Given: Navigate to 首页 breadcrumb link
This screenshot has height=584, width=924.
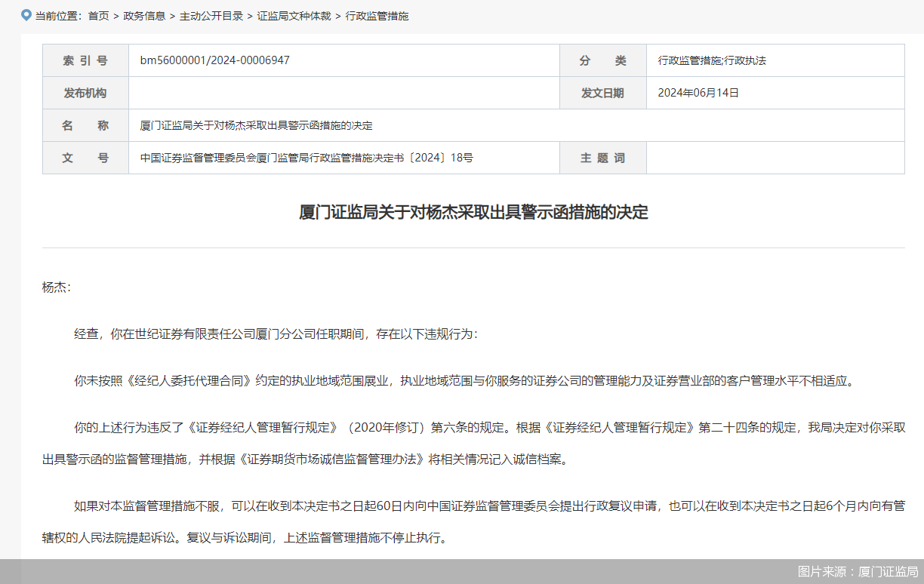Looking at the screenshot, I should click(x=97, y=15).
